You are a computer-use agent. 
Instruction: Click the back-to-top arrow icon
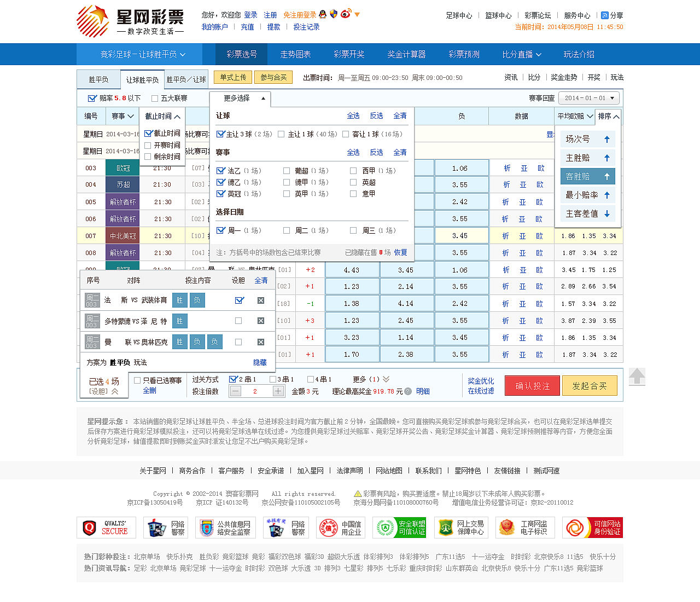click(637, 377)
